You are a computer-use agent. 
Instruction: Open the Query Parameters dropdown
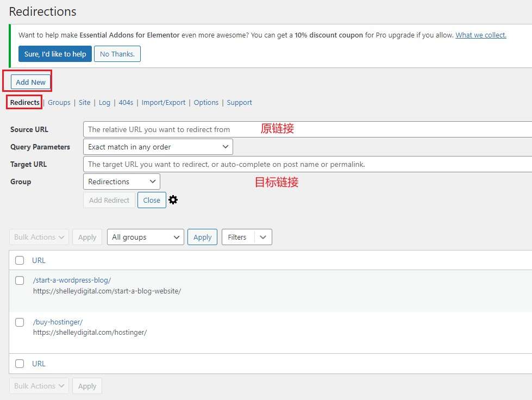(x=158, y=147)
